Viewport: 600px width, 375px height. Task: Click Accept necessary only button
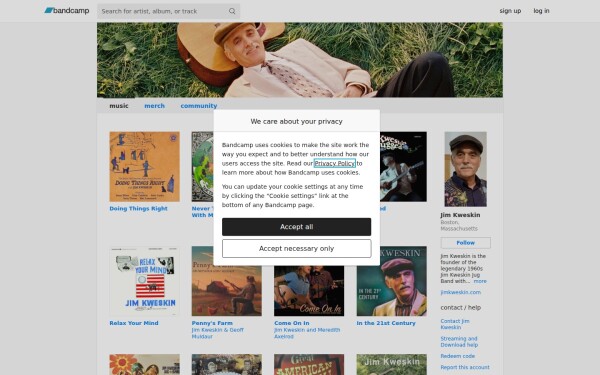point(296,249)
